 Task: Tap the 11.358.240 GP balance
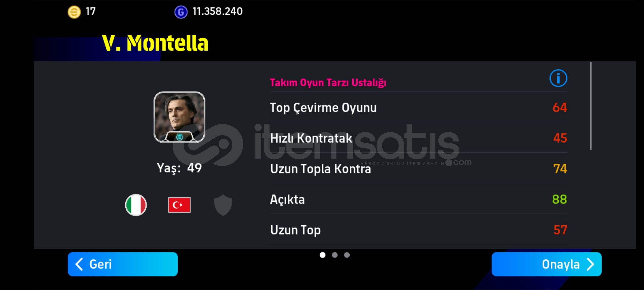[217, 12]
